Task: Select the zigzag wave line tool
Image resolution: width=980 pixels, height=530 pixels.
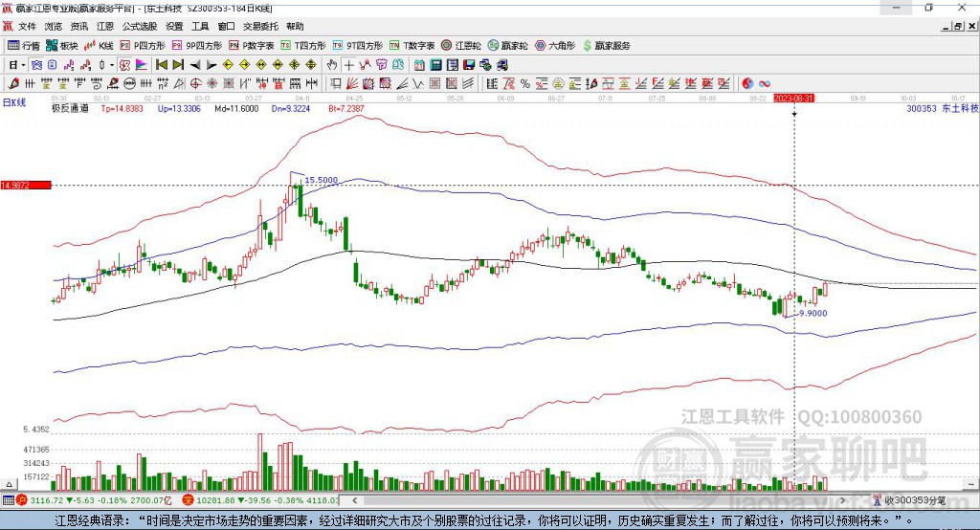Action: coord(416,84)
